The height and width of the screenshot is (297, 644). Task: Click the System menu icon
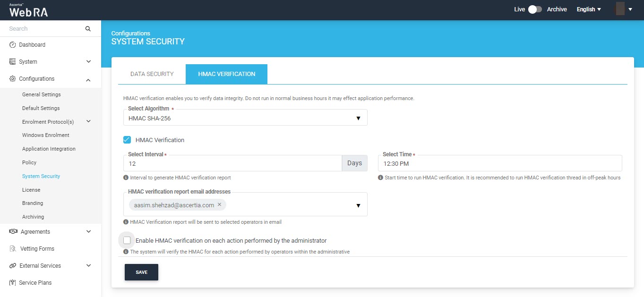click(x=13, y=62)
